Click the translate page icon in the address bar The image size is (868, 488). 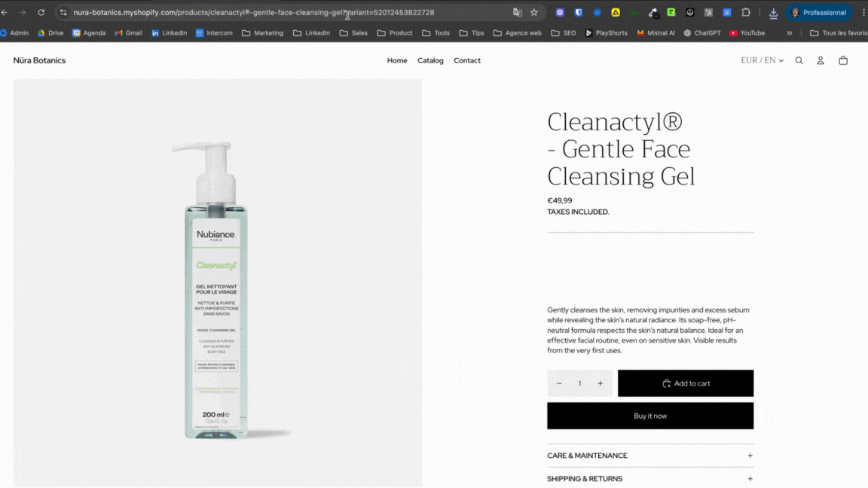(x=517, y=12)
